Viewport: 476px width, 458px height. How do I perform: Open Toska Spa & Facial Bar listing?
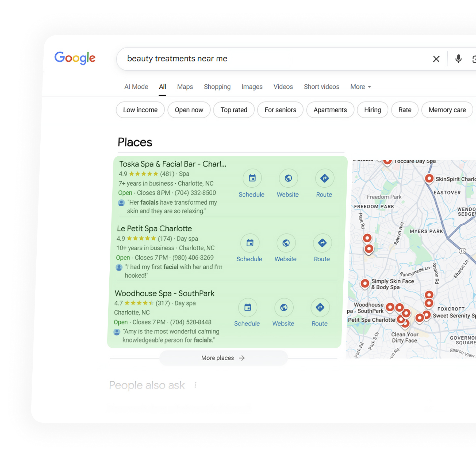point(172,164)
